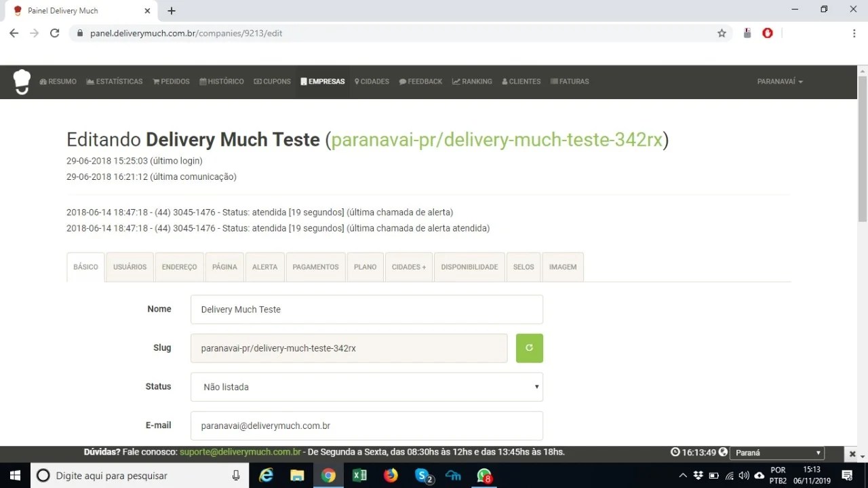Open the Plano tab
Viewport: 868px width, 488px height.
[x=365, y=267]
